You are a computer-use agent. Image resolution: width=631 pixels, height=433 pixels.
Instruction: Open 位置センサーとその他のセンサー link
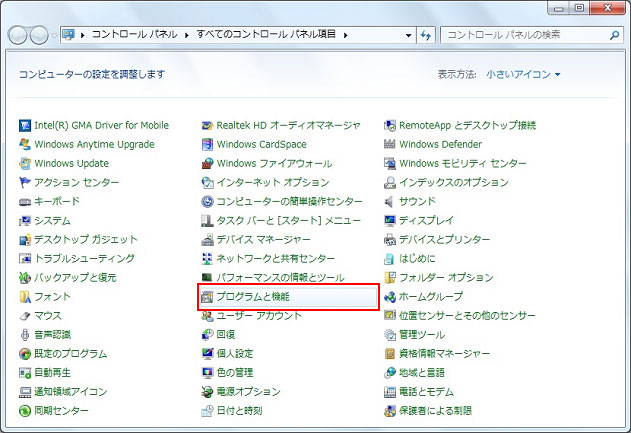click(467, 316)
